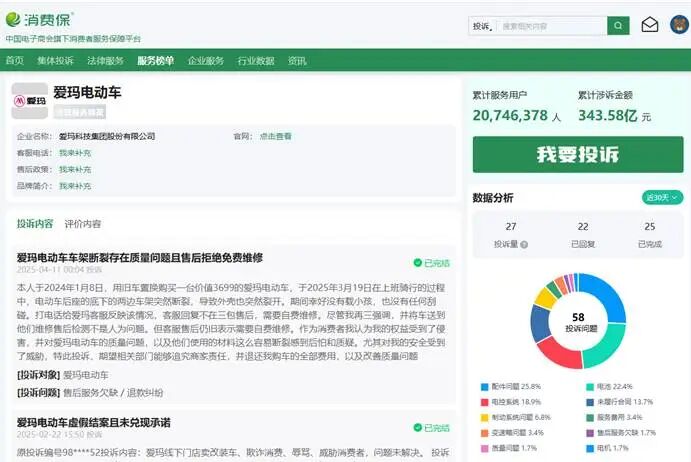
Task: Click 我来补充 next to 品牌简介
Action: (x=75, y=186)
